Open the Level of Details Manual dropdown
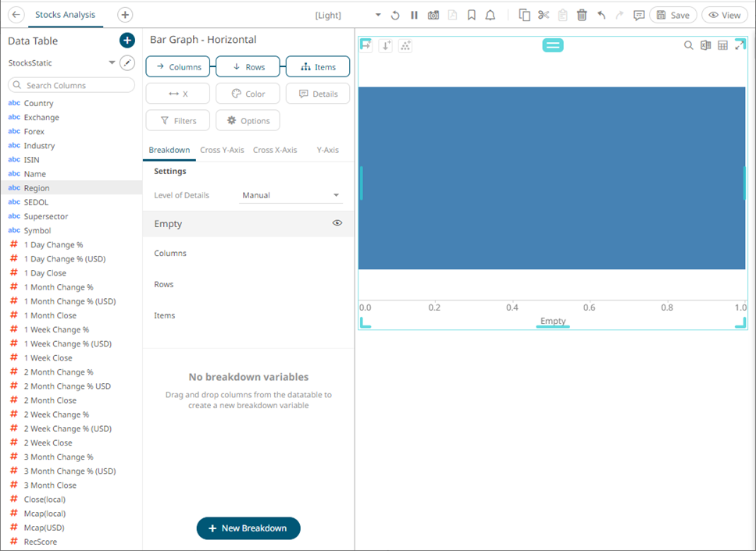756x551 pixels. (x=291, y=195)
